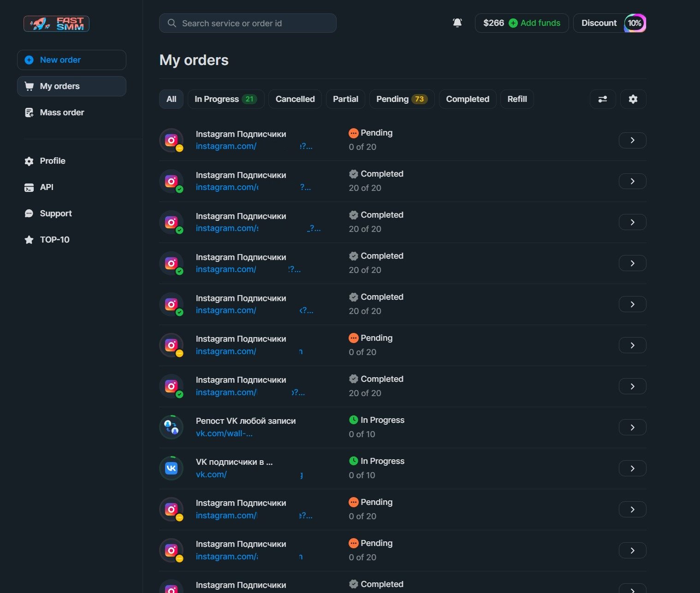Click the VK repost order icon
This screenshot has width=700, height=593.
pyautogui.click(x=171, y=427)
